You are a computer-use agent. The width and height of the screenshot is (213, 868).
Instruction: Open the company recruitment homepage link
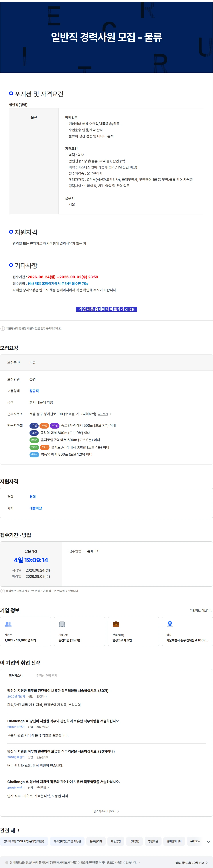point(106,309)
